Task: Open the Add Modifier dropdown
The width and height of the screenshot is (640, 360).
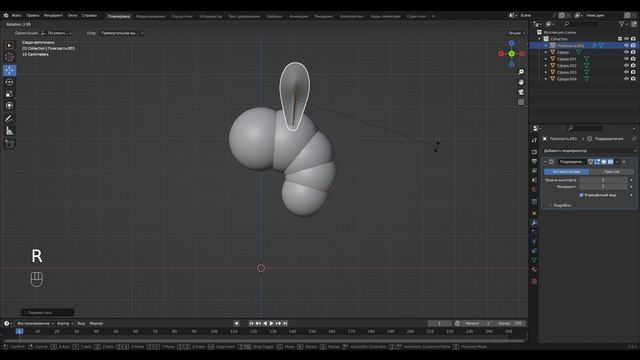Action: pyautogui.click(x=589, y=151)
